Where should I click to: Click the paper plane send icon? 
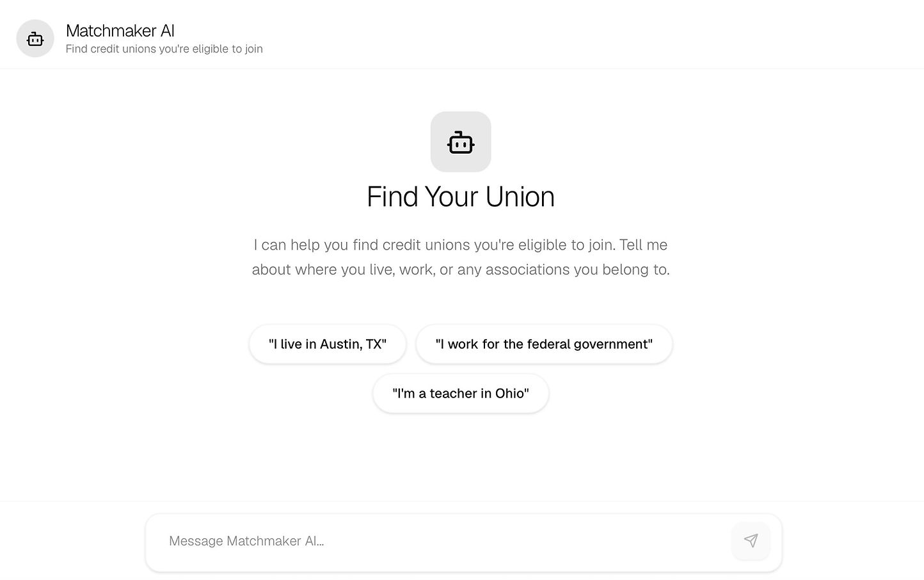pos(751,540)
